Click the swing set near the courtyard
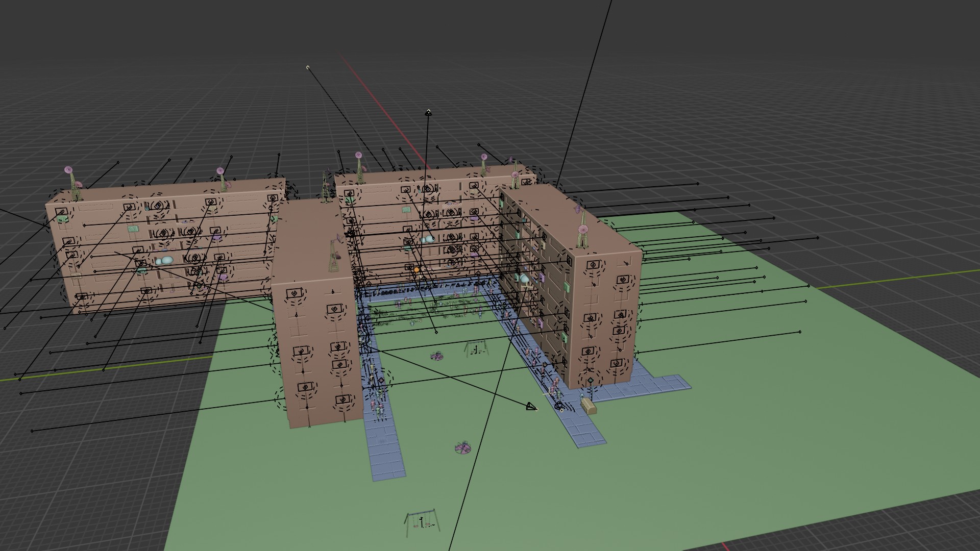The image size is (980, 551). pyautogui.click(x=475, y=349)
